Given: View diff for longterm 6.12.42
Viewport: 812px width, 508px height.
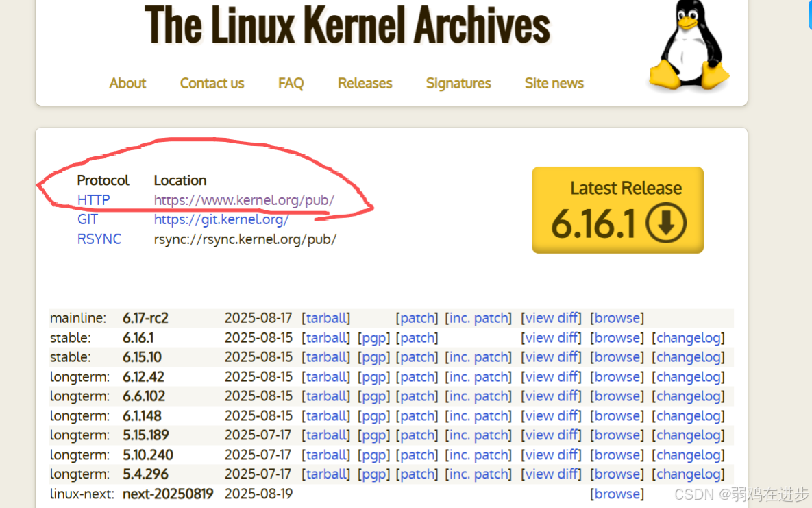Looking at the screenshot, I should point(551,377).
